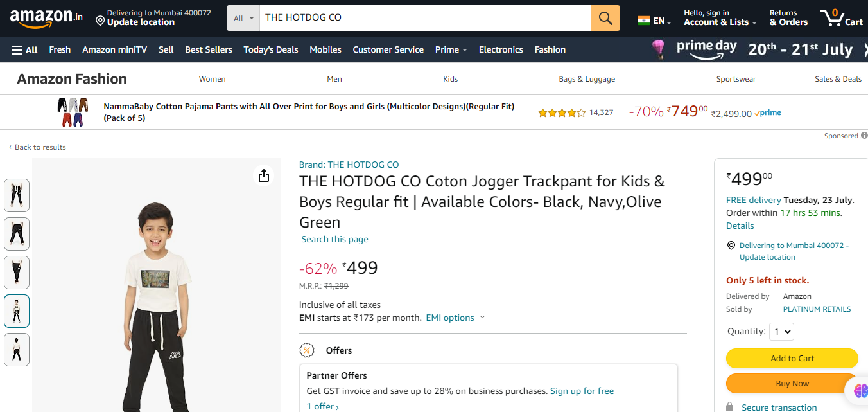The height and width of the screenshot is (412, 868).
Task: Go back to results
Action: tap(40, 147)
